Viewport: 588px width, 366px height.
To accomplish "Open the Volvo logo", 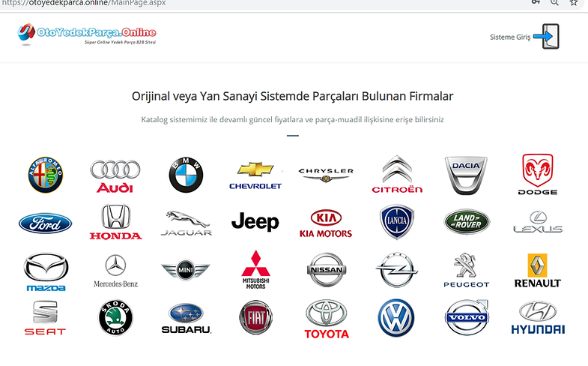I will click(467, 317).
